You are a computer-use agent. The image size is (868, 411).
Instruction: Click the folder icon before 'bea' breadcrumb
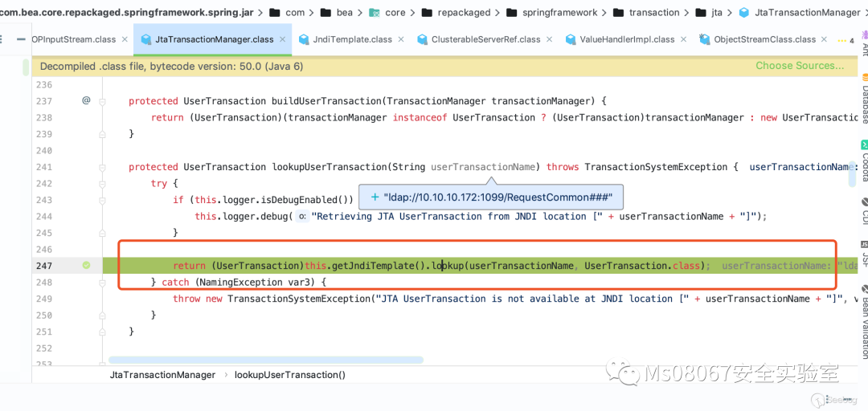point(326,12)
